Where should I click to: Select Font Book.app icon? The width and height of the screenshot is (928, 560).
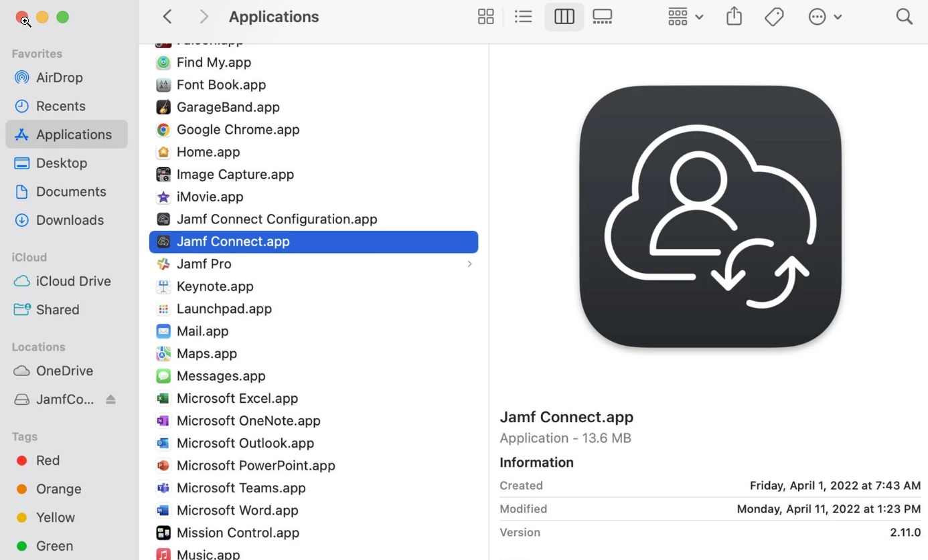(x=163, y=85)
